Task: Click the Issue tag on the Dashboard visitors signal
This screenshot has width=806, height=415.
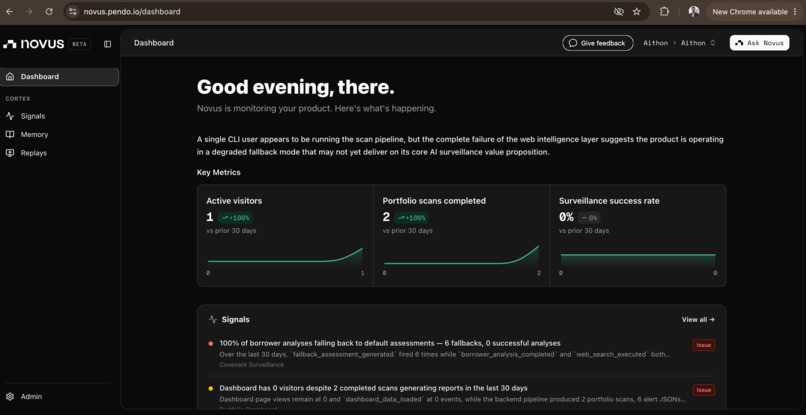Action: point(704,390)
